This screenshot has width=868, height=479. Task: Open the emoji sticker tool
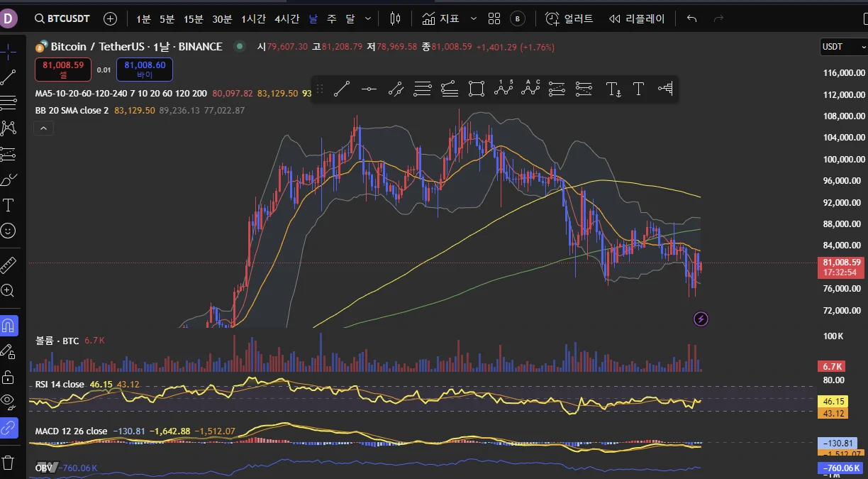coord(9,231)
